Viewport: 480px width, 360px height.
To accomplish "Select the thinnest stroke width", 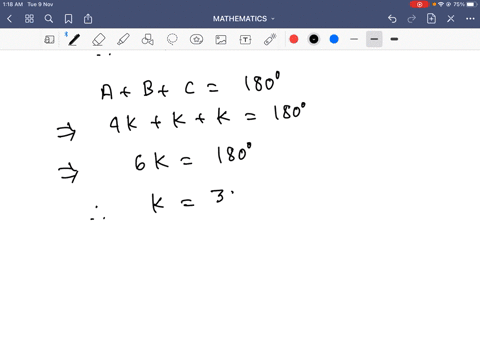I will 354,39.
